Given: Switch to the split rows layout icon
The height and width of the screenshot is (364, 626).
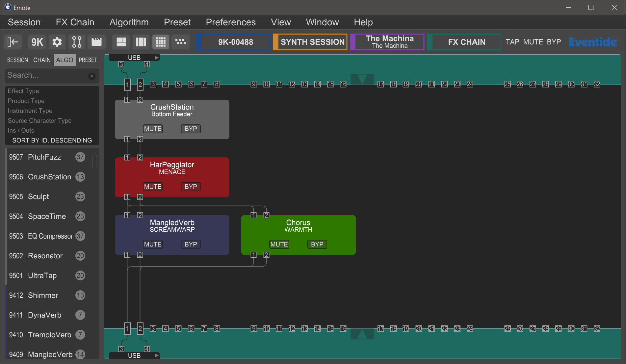Looking at the screenshot, I should pos(121,42).
